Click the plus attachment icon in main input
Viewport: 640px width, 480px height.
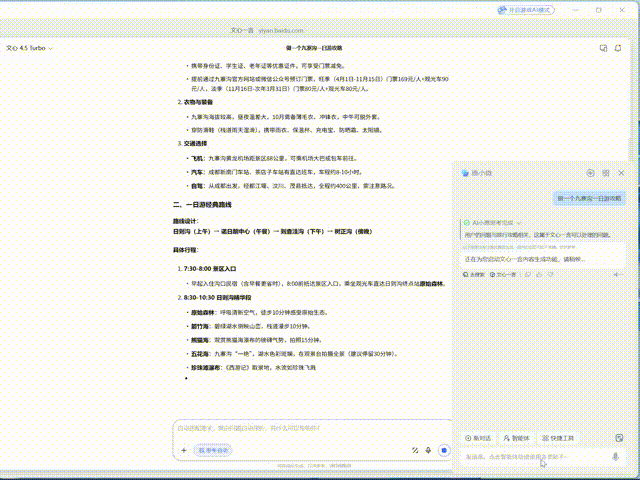pyautogui.click(x=183, y=451)
